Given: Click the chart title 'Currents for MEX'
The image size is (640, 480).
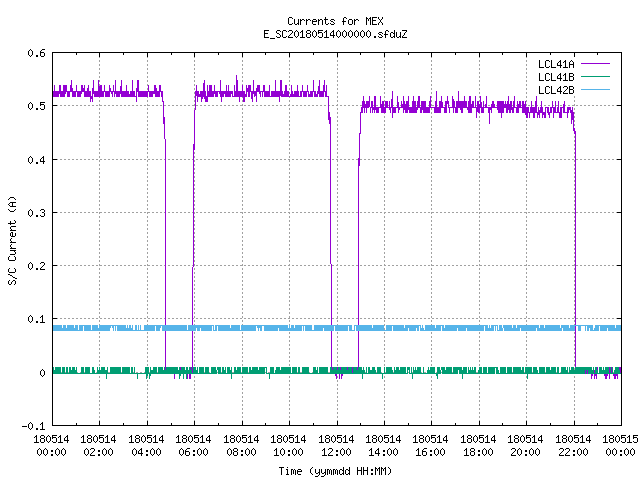Looking at the screenshot, I should pyautogui.click(x=335, y=21).
